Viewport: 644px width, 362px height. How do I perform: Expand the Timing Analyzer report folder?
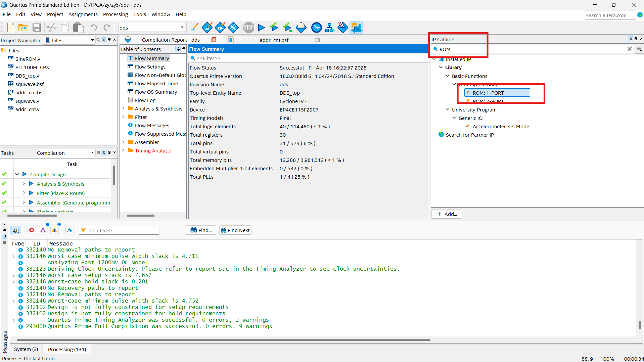point(123,150)
